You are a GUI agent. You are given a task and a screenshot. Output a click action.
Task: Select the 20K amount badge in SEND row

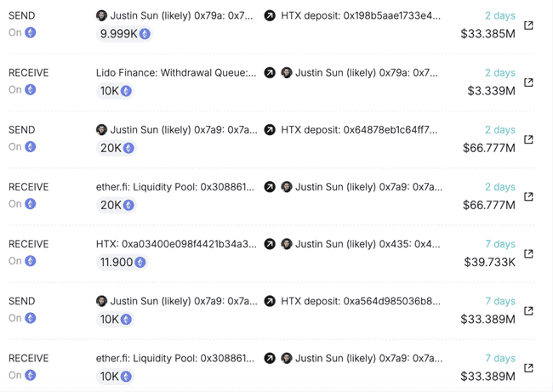pos(116,148)
